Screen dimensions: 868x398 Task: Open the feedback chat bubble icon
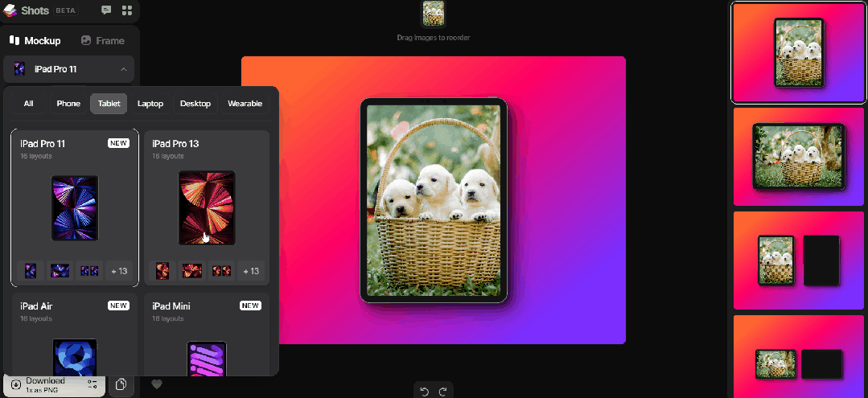point(106,10)
